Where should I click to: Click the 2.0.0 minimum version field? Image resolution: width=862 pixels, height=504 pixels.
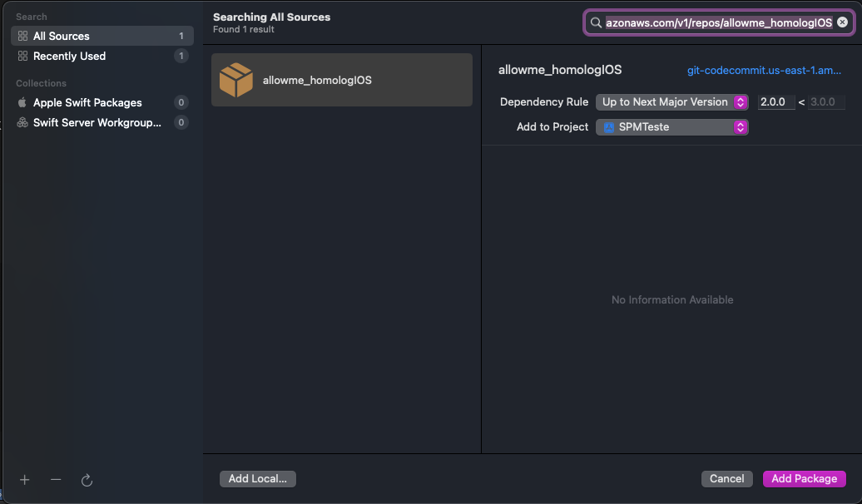click(x=776, y=102)
